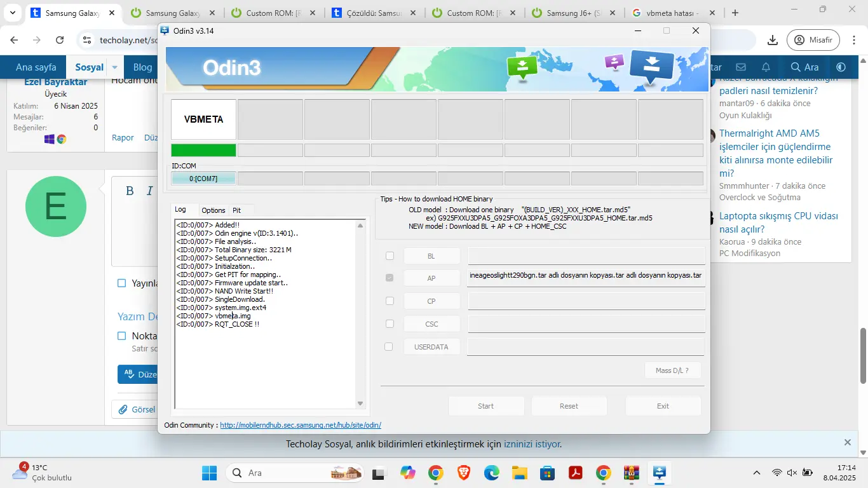Viewport: 868px width, 488px height.
Task: Click the Exit button in Odin3
Action: coord(663,406)
